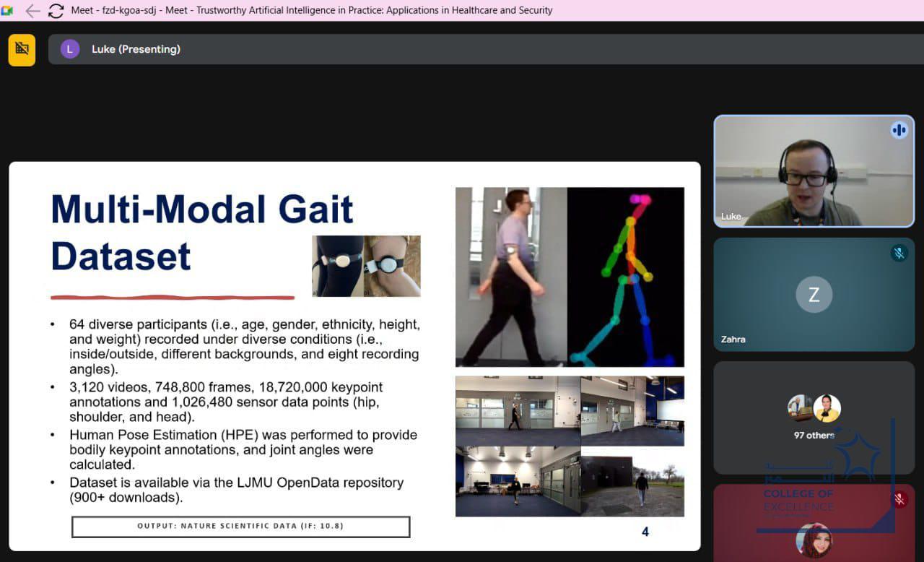Select Luke's video tile
The width and height of the screenshot is (924, 562).
pos(814,171)
